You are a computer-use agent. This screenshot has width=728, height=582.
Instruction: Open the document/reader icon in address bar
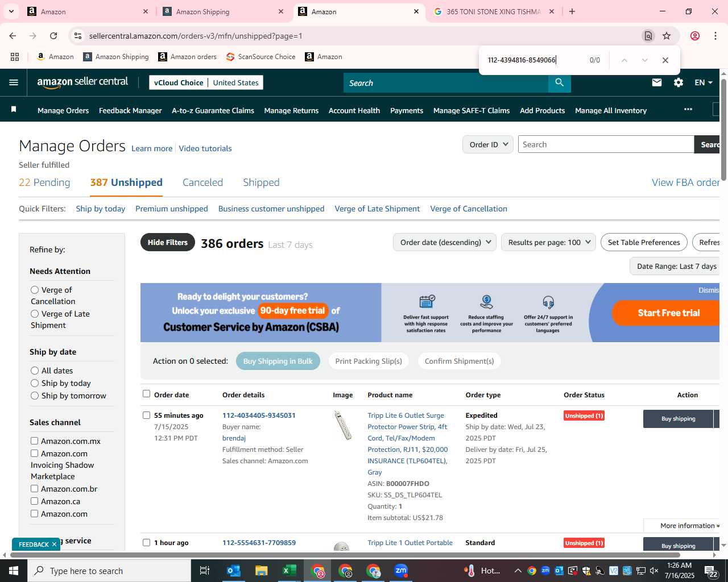(x=648, y=36)
